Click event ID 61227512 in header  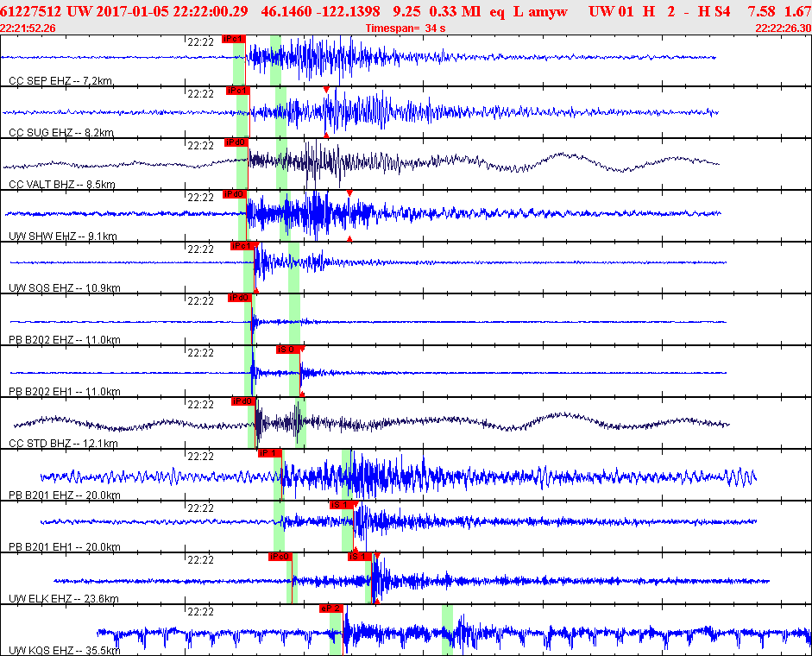pos(30,11)
